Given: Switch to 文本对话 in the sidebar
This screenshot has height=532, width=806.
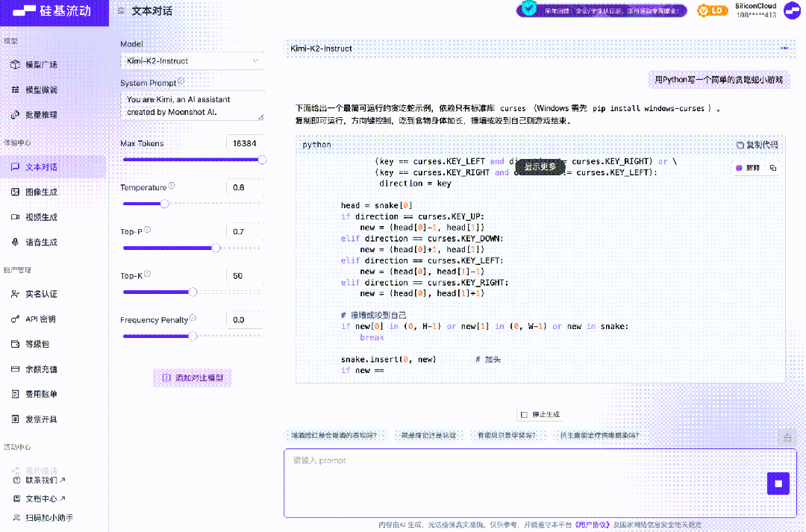Looking at the screenshot, I should click(x=45, y=167).
